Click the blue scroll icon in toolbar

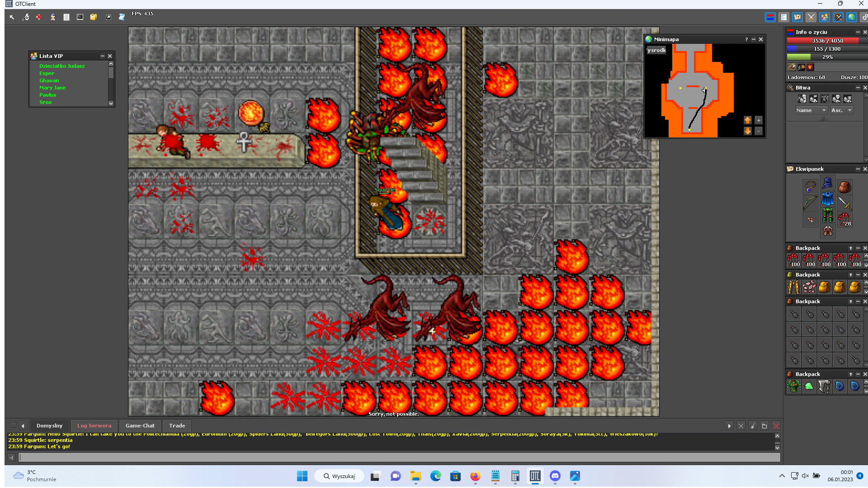[x=122, y=17]
